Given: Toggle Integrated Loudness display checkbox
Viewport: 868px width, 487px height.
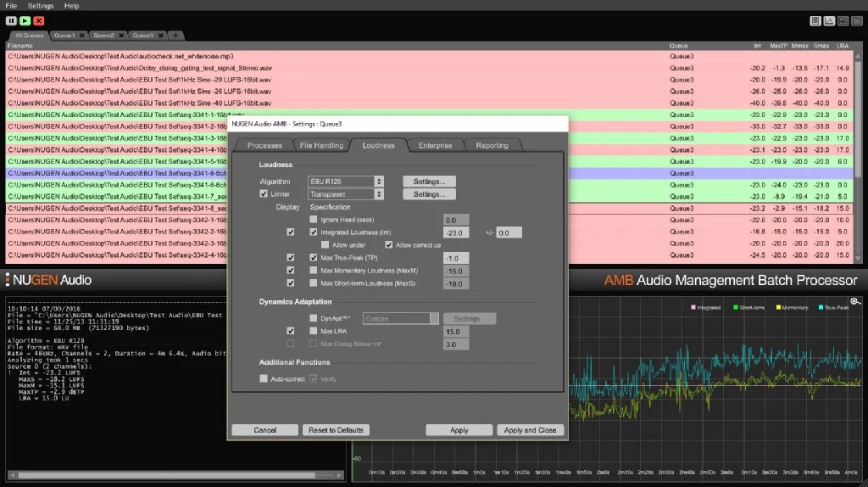Looking at the screenshot, I should (291, 232).
